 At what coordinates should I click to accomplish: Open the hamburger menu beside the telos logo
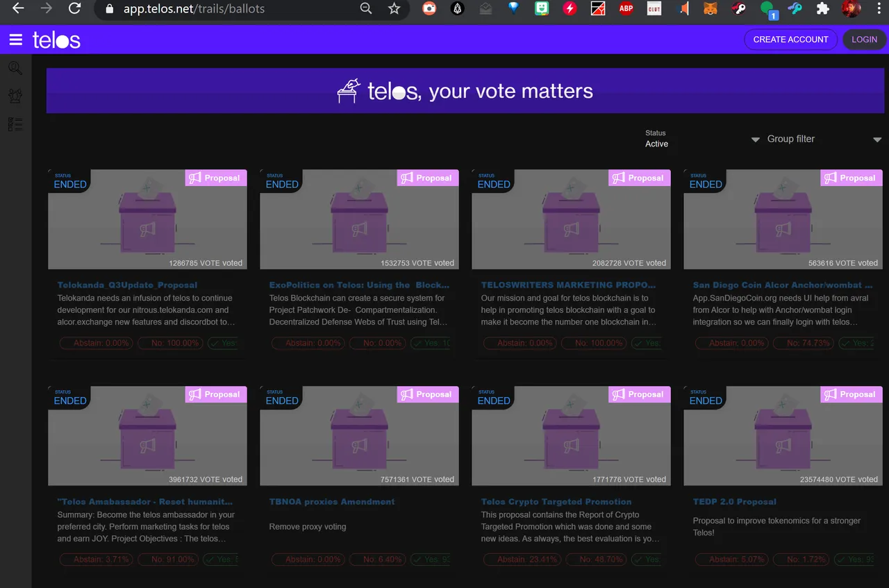click(16, 40)
